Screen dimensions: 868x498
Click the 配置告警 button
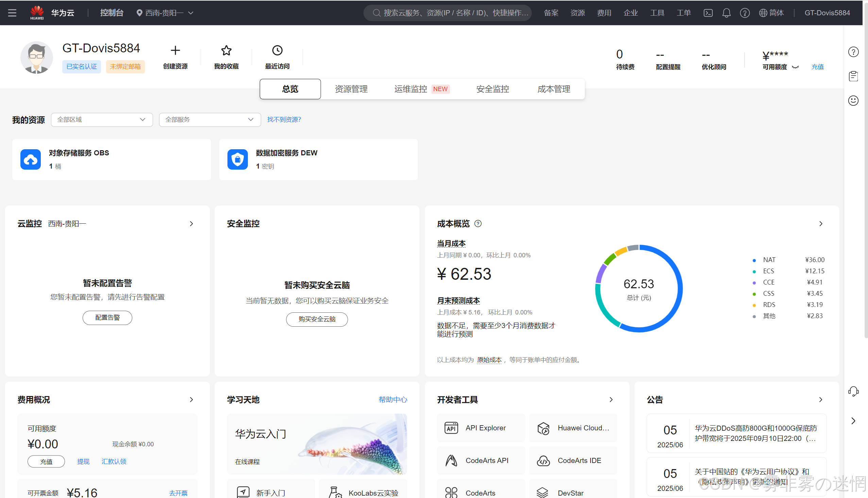coord(107,318)
